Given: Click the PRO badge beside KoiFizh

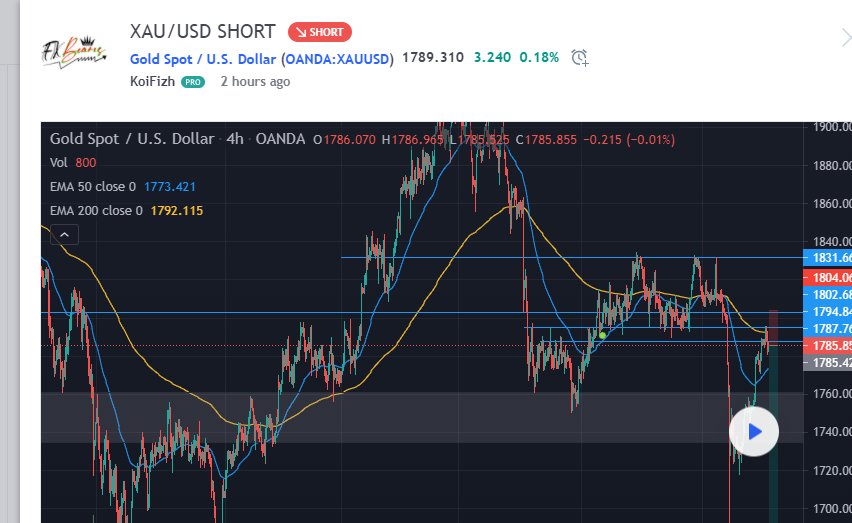Looking at the screenshot, I should point(193,82).
